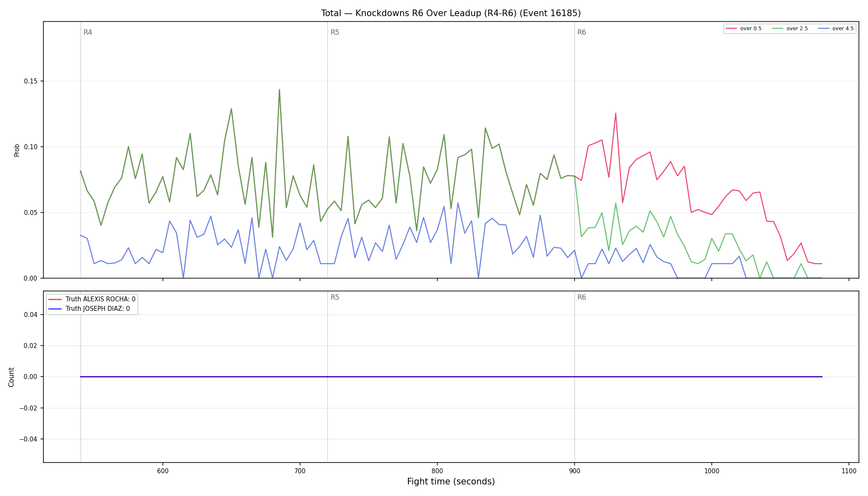Click the 0.04 tick label on Count axis
Viewport: 868px width, 496px height.
(30, 315)
